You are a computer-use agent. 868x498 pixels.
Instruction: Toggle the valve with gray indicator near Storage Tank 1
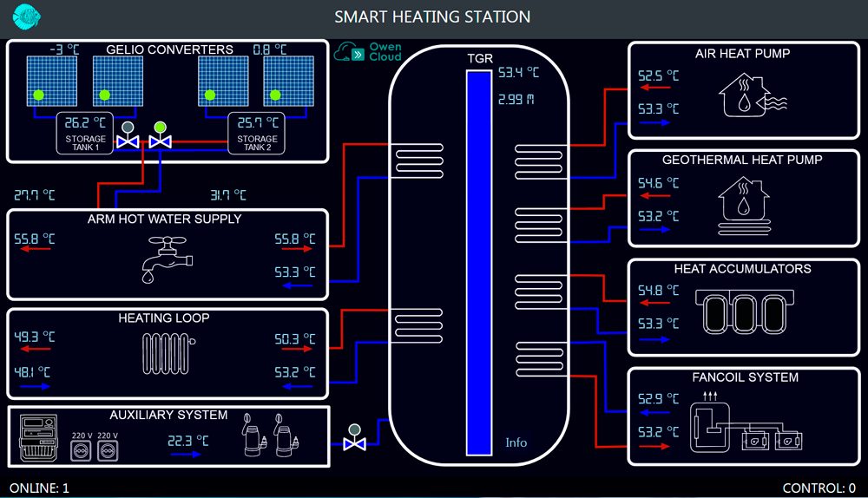point(128,139)
